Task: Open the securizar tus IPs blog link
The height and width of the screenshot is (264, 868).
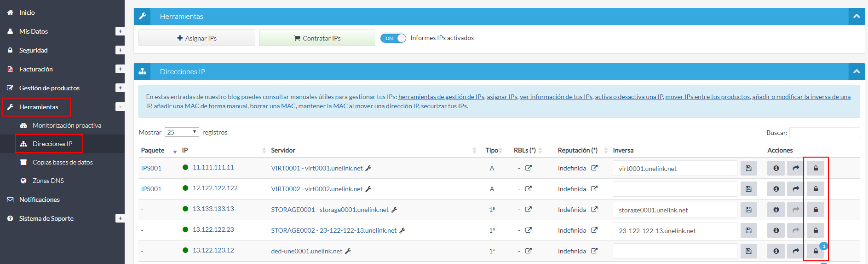Action: pyautogui.click(x=443, y=106)
